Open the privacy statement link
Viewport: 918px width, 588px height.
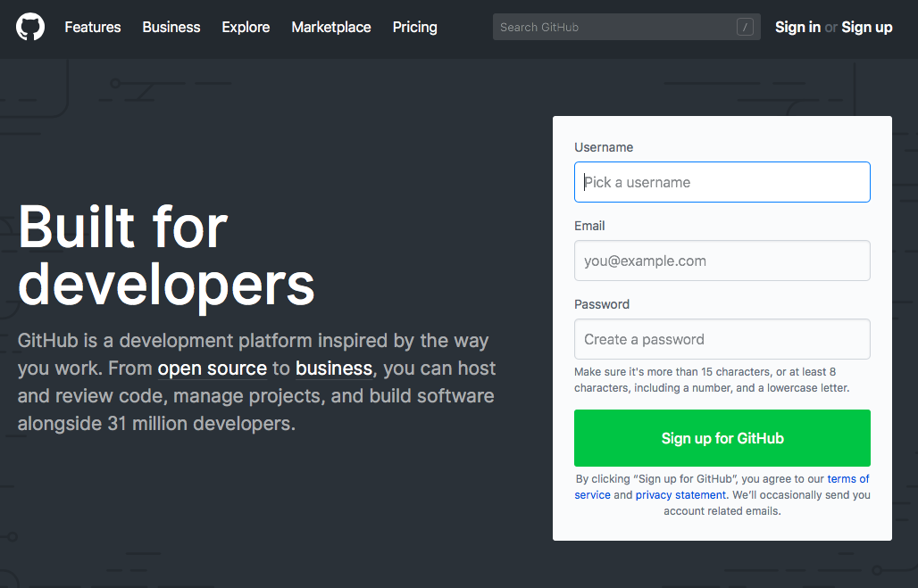680,495
